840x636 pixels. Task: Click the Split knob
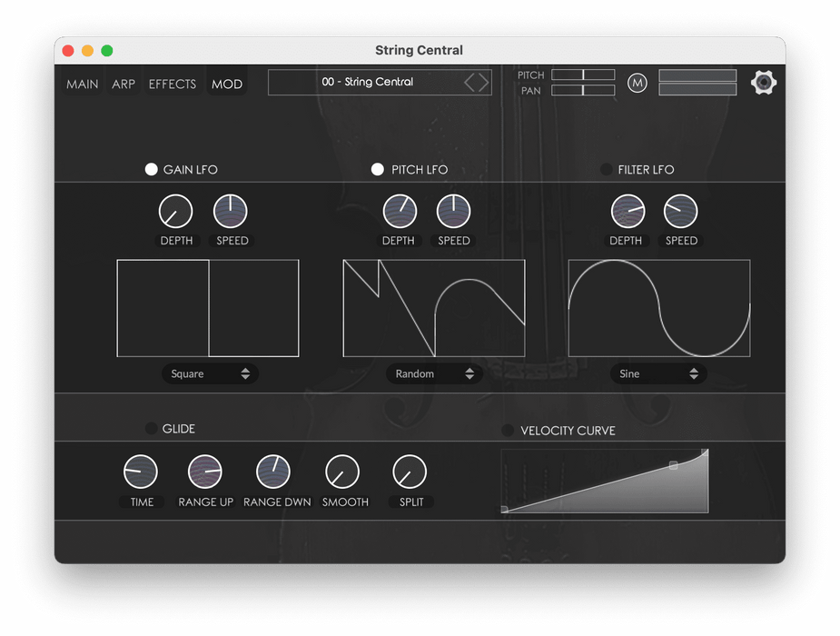410,472
